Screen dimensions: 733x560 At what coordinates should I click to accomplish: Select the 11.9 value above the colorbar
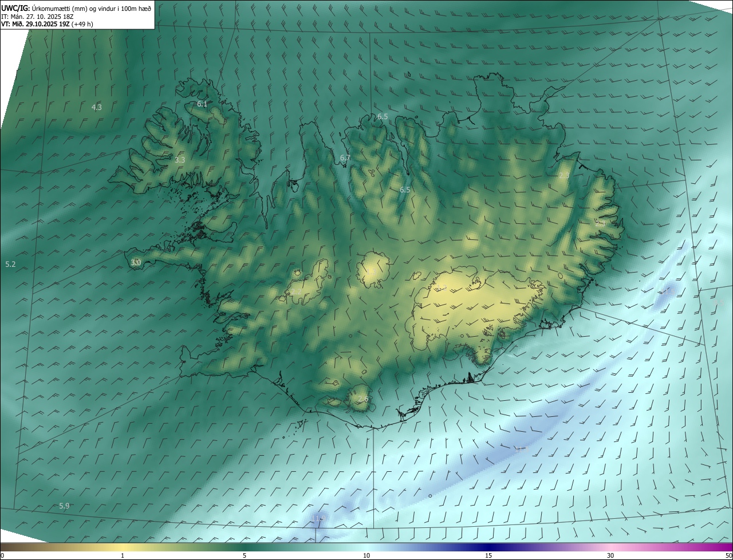pyautogui.click(x=320, y=518)
